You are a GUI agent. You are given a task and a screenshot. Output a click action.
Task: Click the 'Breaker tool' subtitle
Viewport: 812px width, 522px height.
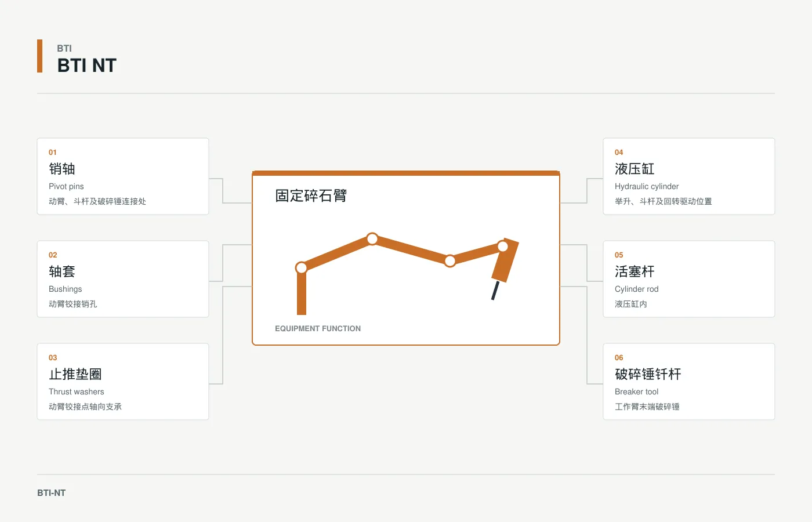pos(637,391)
